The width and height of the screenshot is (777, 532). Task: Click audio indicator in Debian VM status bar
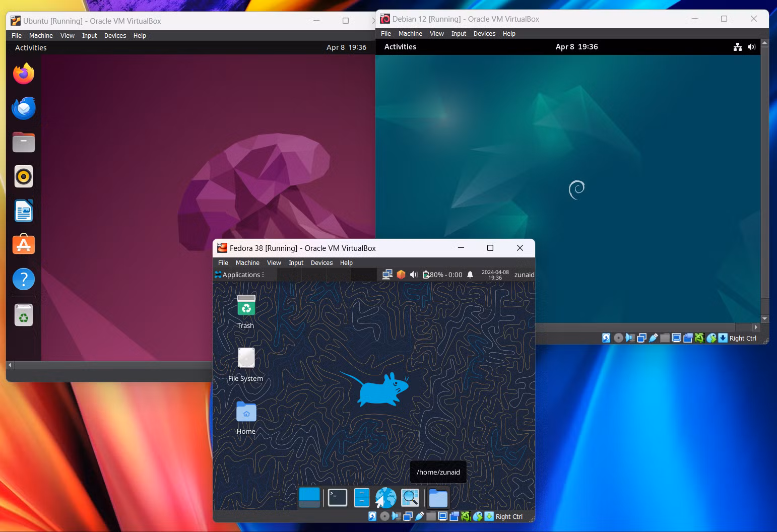630,338
